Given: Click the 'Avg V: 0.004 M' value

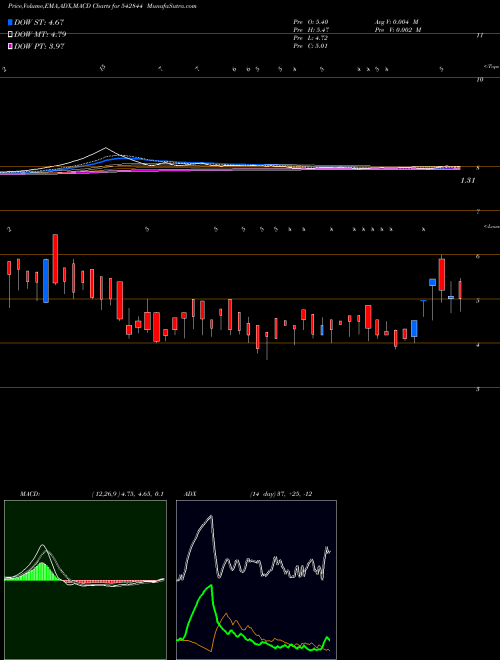Looking at the screenshot, I should coord(396,21).
